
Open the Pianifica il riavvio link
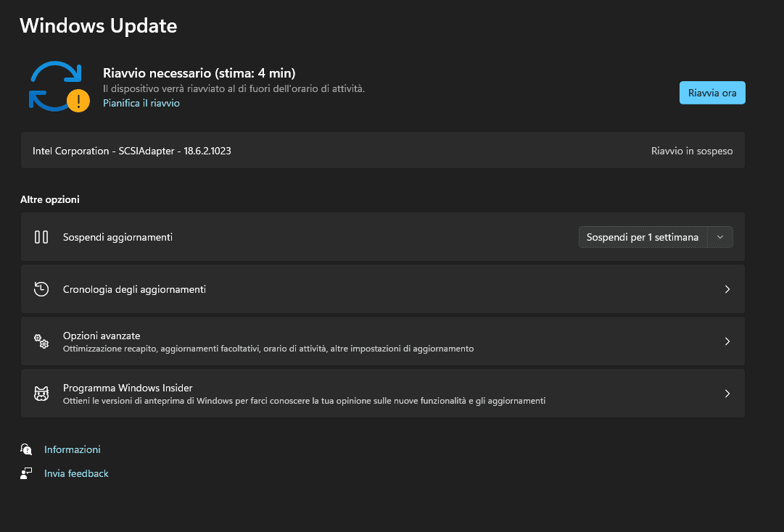[141, 104]
